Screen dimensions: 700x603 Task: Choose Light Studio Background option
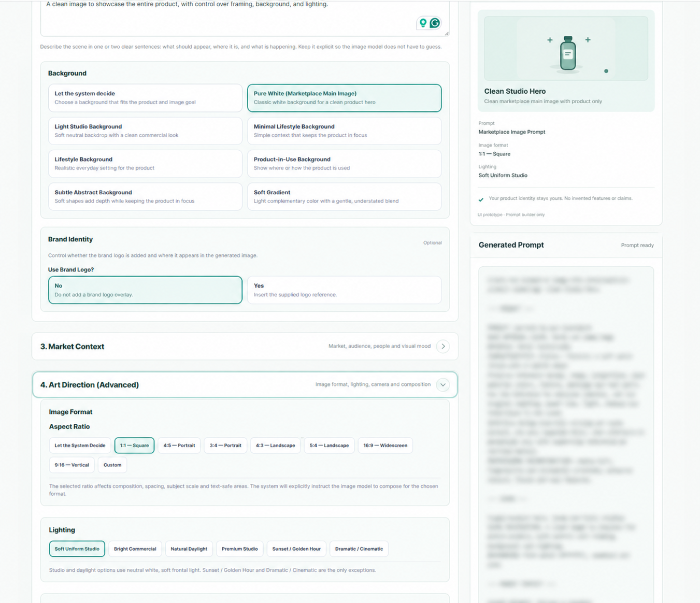pos(145,131)
